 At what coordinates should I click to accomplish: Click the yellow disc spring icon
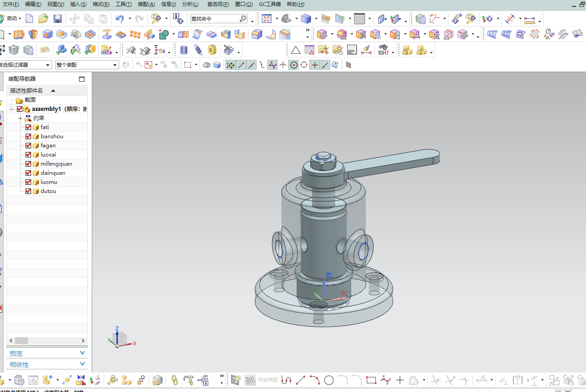(212, 50)
